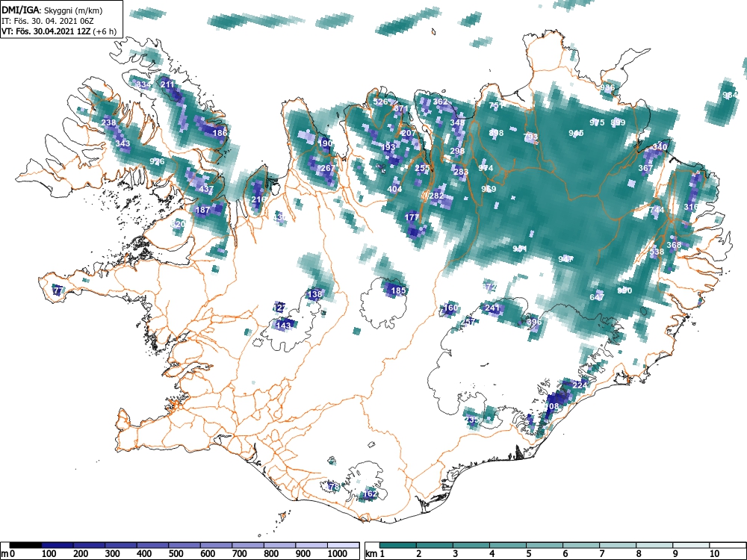Image resolution: width=747 pixels, height=560 pixels.
Task: Click the visibility value 241 on the map
Action: (x=492, y=308)
